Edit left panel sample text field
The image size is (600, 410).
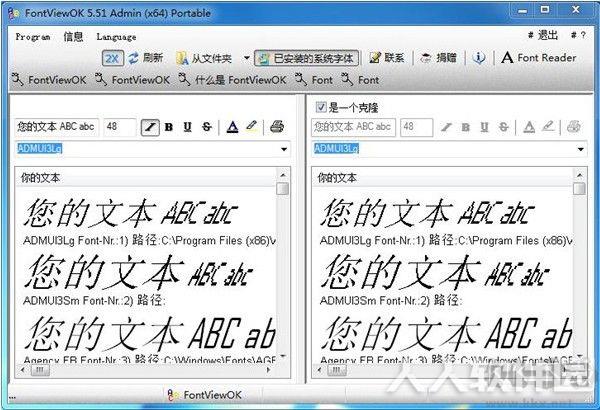click(56, 127)
